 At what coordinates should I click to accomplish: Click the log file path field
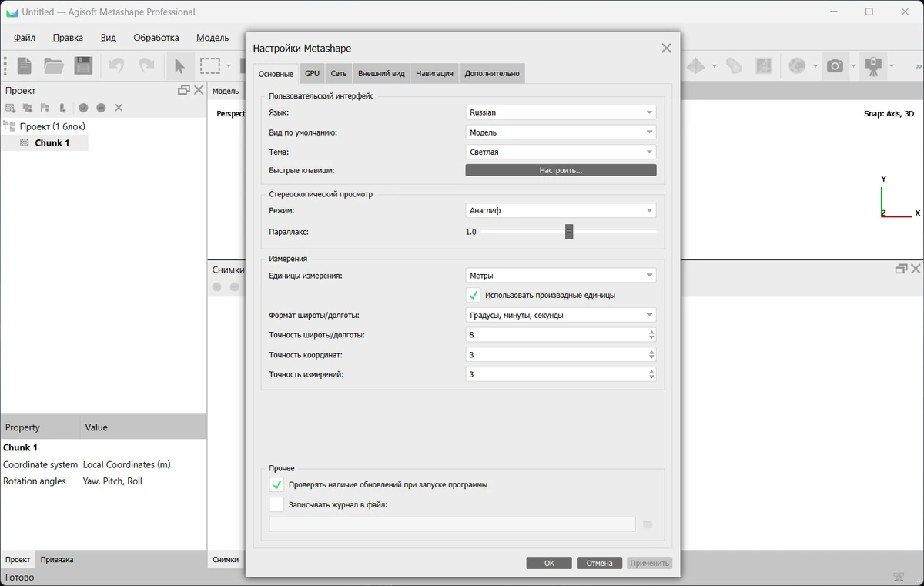click(452, 524)
